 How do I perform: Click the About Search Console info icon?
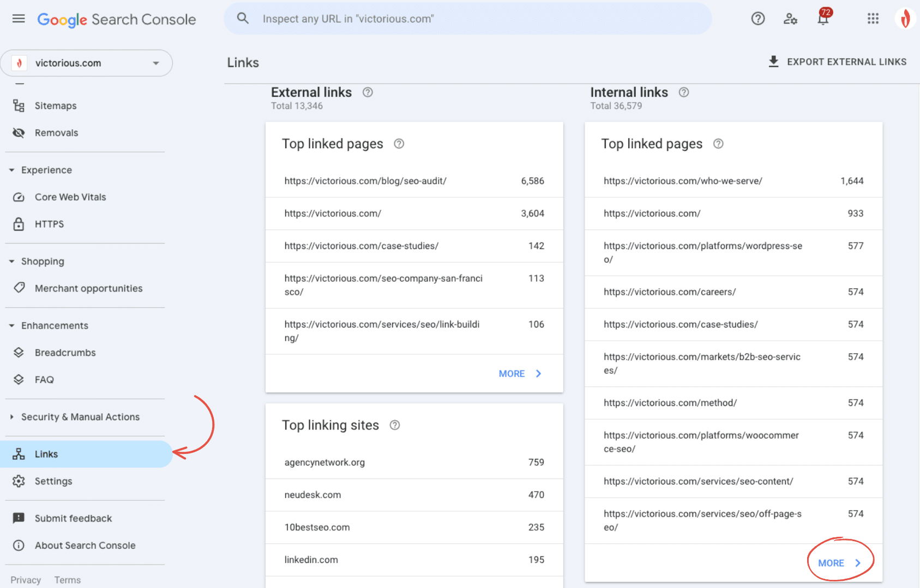[x=19, y=545]
